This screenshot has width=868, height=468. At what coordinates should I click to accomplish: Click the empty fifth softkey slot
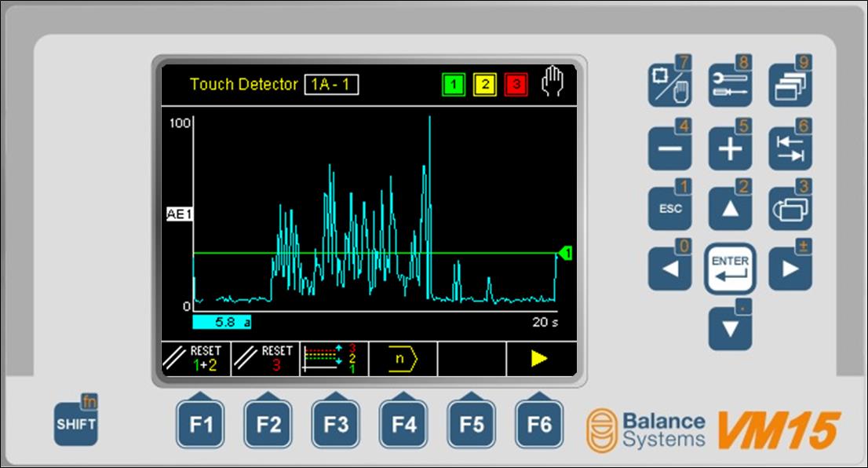click(x=472, y=359)
